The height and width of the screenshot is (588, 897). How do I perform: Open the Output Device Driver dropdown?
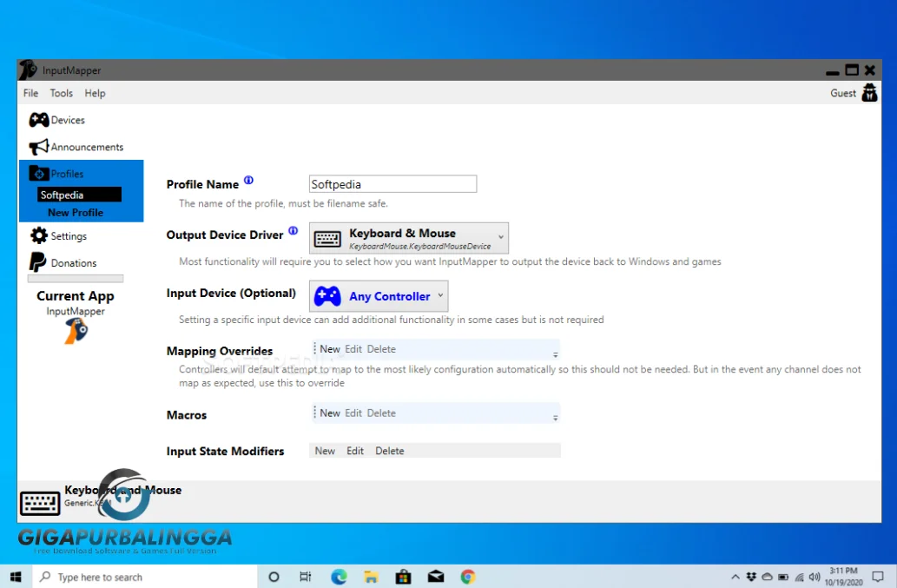[x=500, y=237]
